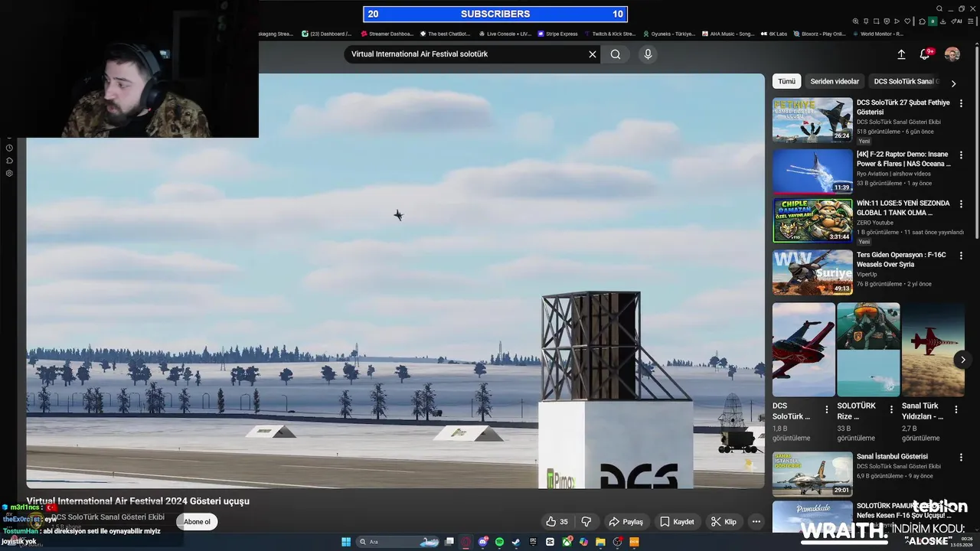Open Epic Games from the taskbar
The image size is (980, 551).
coord(533,542)
